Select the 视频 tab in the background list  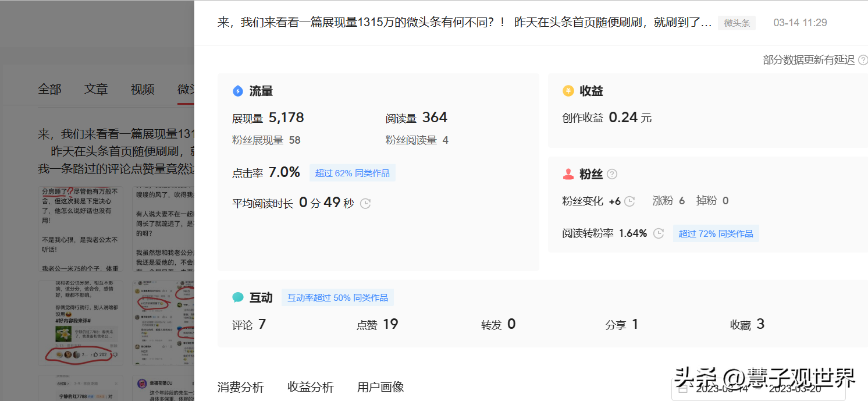(x=143, y=89)
